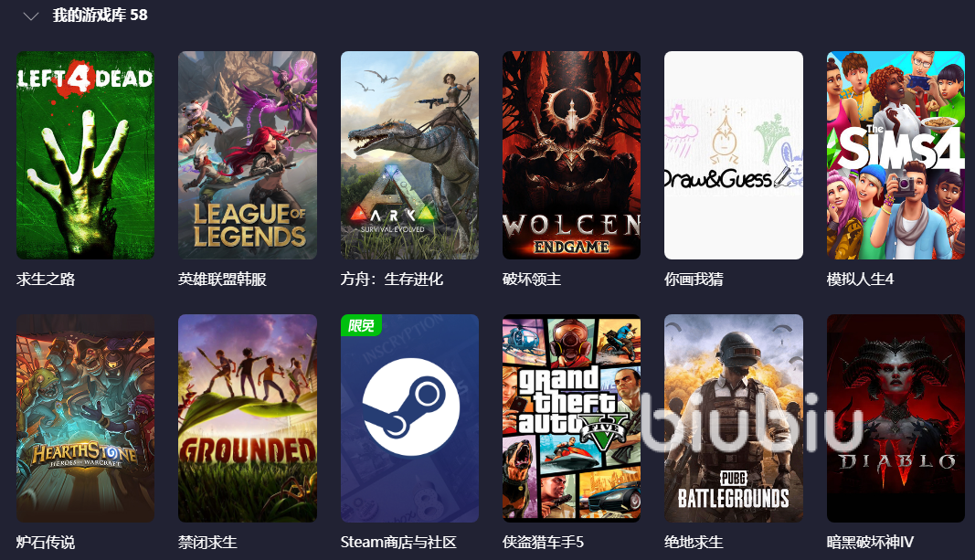Image resolution: width=975 pixels, height=560 pixels.
Task: Click the 求生之路 title label
Action: point(46,279)
